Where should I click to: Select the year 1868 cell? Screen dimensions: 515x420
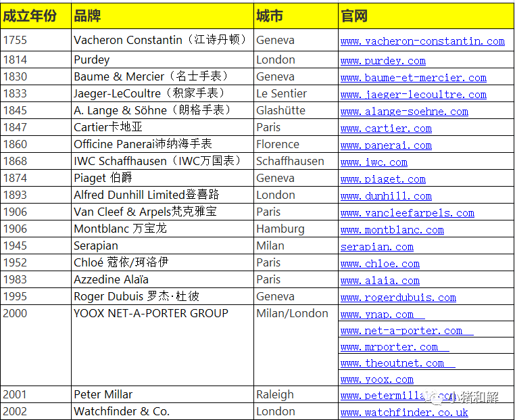[36, 161]
